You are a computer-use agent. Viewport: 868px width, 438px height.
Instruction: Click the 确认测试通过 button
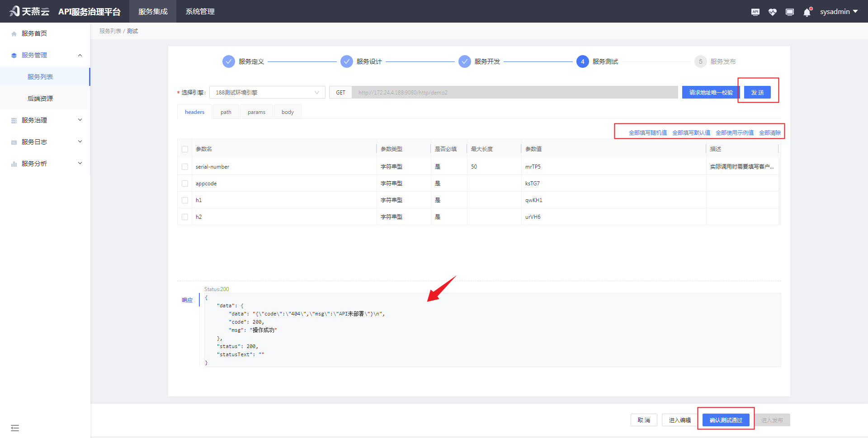click(726, 420)
